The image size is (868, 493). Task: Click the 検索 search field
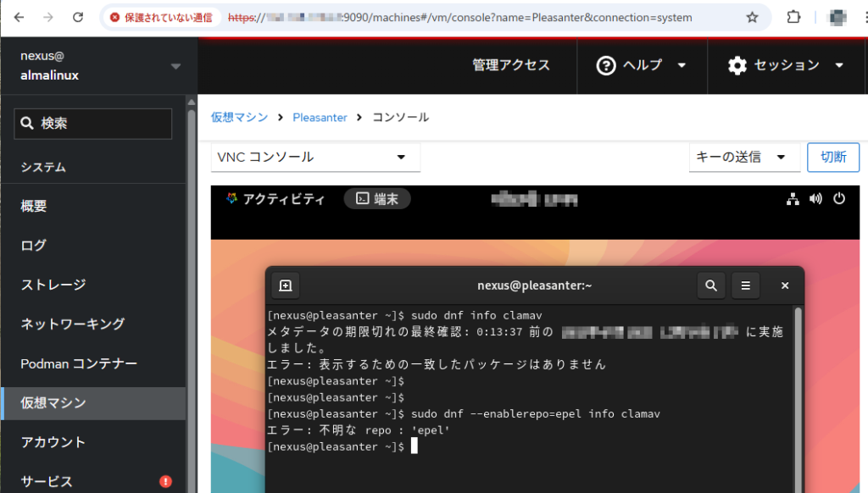pos(93,124)
